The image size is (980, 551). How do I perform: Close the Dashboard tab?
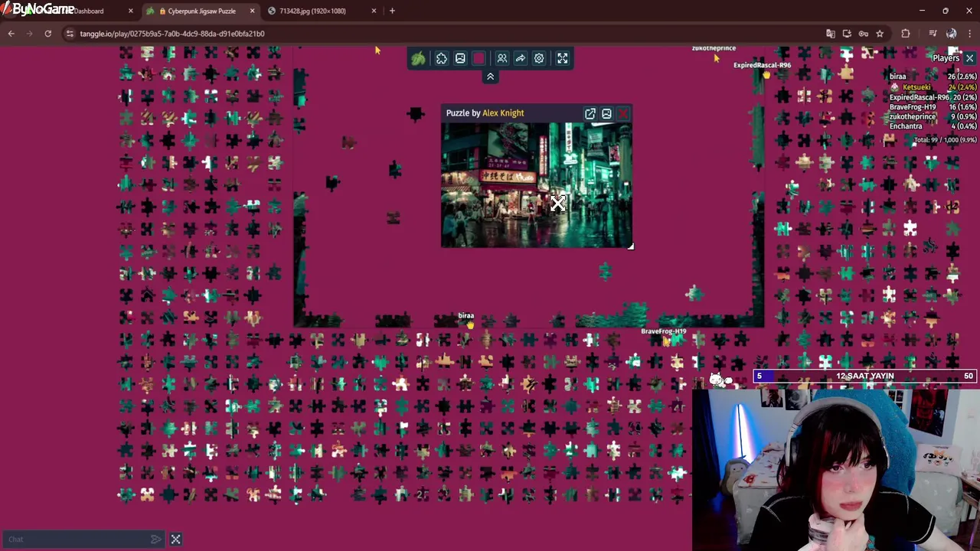point(130,11)
